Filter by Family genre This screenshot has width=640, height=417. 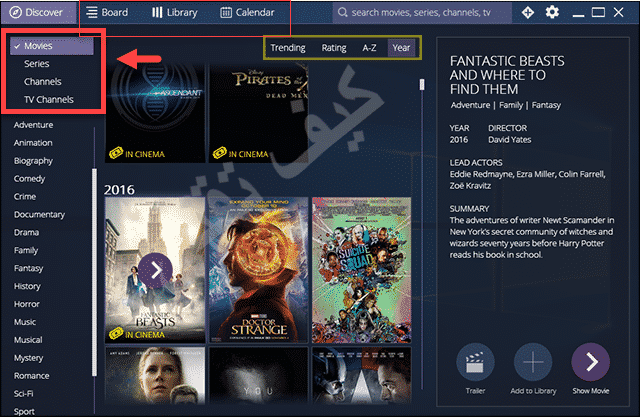pos(26,251)
